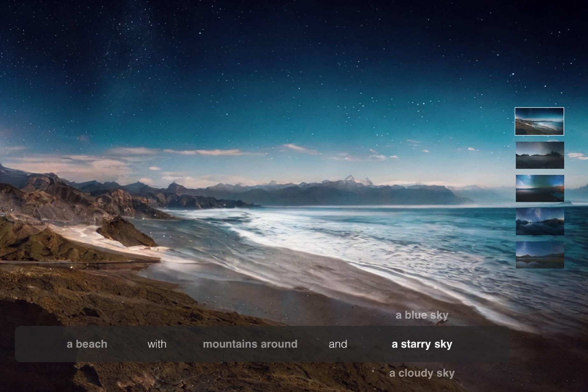Choose the 'a starry sky' option
The width and height of the screenshot is (588, 392).
pyautogui.click(x=422, y=344)
